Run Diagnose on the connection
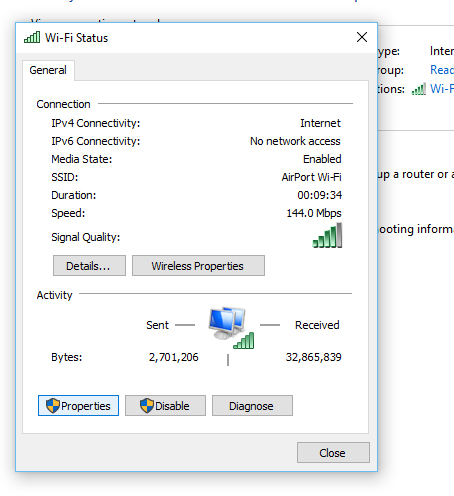The image size is (454, 496). (x=252, y=406)
